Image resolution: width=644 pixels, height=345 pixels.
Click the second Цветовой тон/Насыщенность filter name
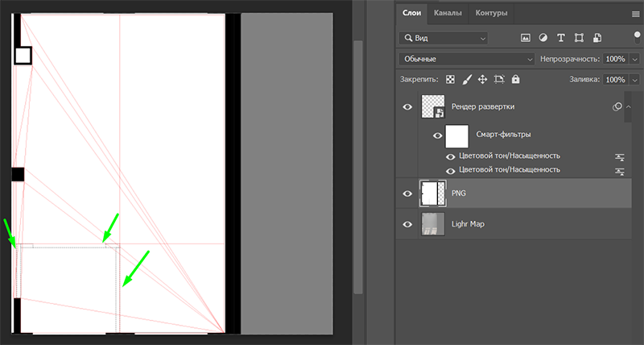click(510, 170)
